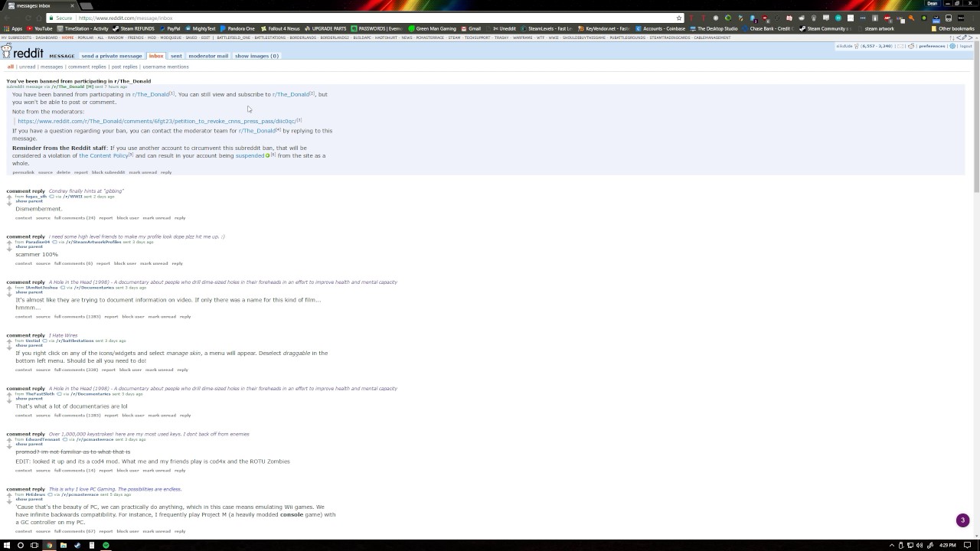The image size is (980, 551).
Task: Show parent of EdwardTennant comment
Action: tap(29, 444)
